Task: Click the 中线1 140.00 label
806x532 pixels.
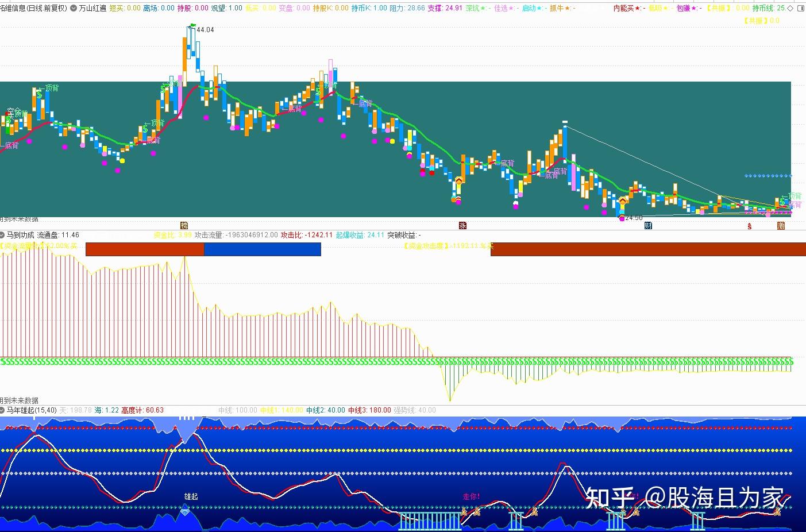Action: tap(281, 410)
